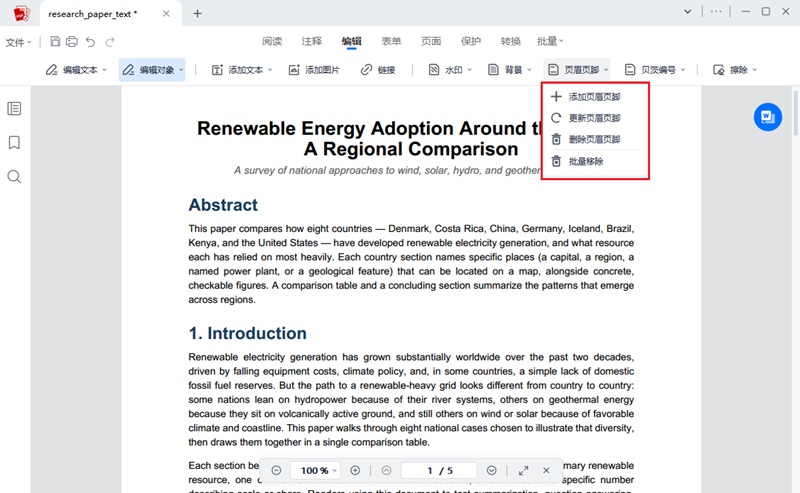800x493 pixels.
Task: Switch to the 注释 comment tab
Action: (312, 41)
